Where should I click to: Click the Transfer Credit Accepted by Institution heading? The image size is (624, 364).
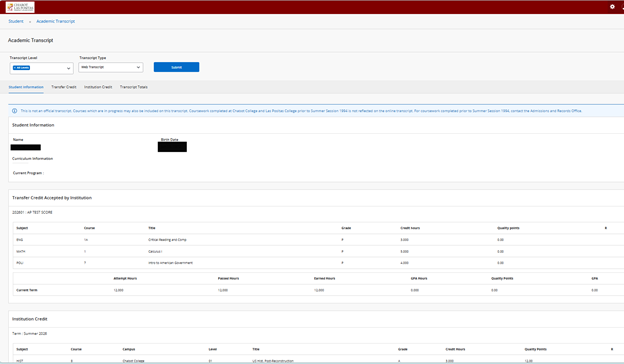[x=52, y=198]
